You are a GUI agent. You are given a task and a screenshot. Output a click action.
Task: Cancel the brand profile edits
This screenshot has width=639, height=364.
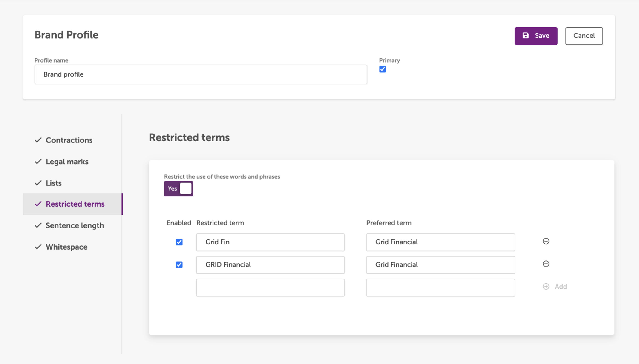point(584,36)
